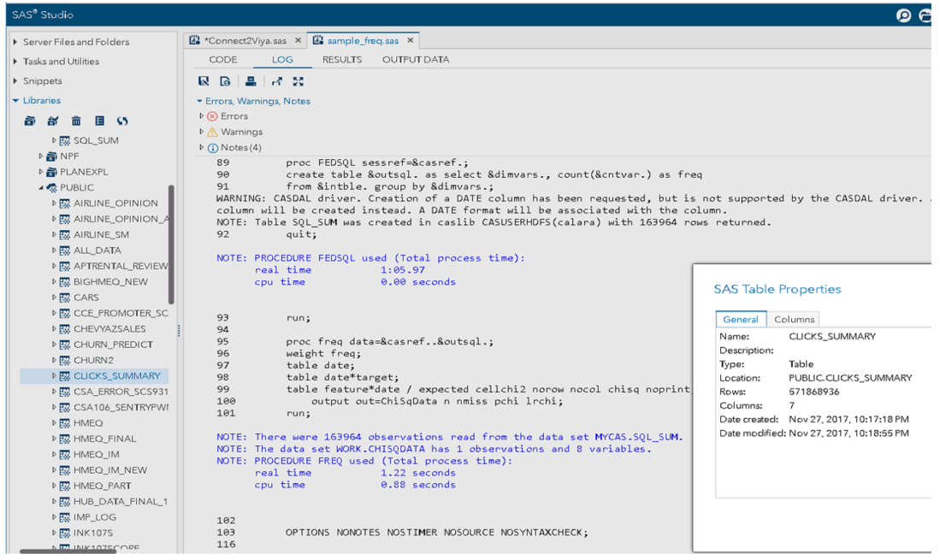Click the NPF library icon

coord(52,156)
